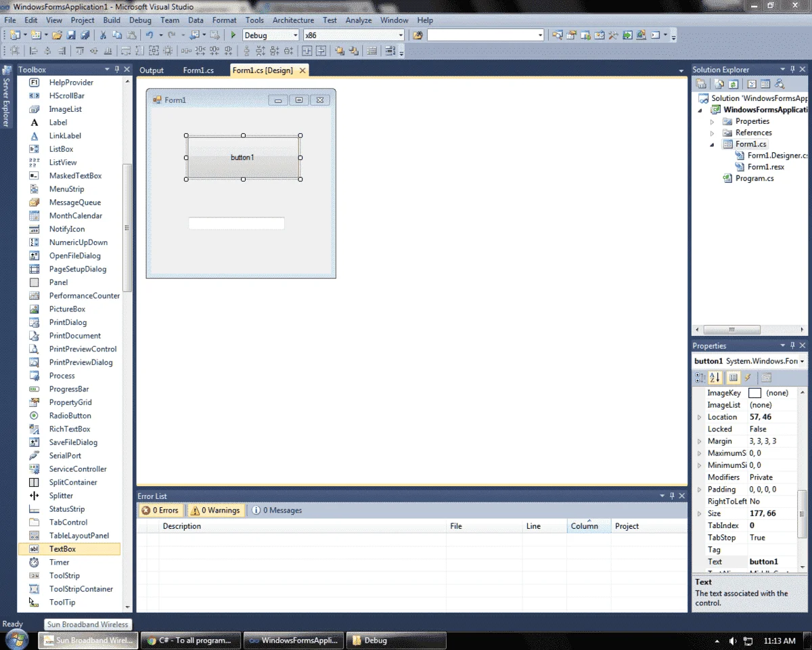This screenshot has height=650, width=812.
Task: Click Refresh icon in Solution Explorer toolbar
Action: (x=733, y=84)
